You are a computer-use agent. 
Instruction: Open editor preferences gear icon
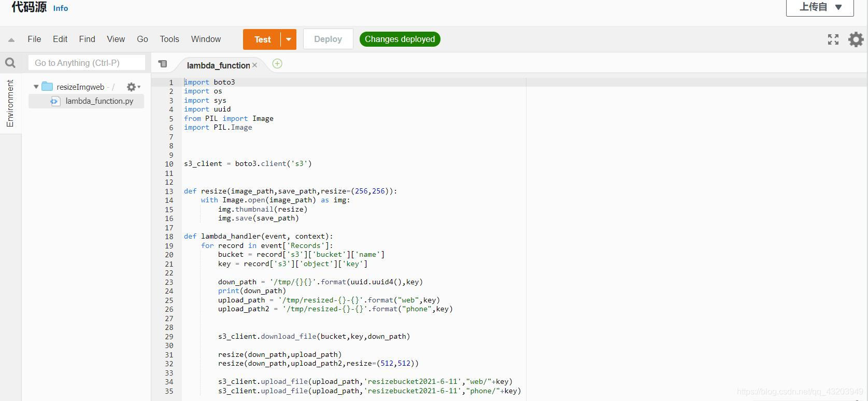point(856,39)
